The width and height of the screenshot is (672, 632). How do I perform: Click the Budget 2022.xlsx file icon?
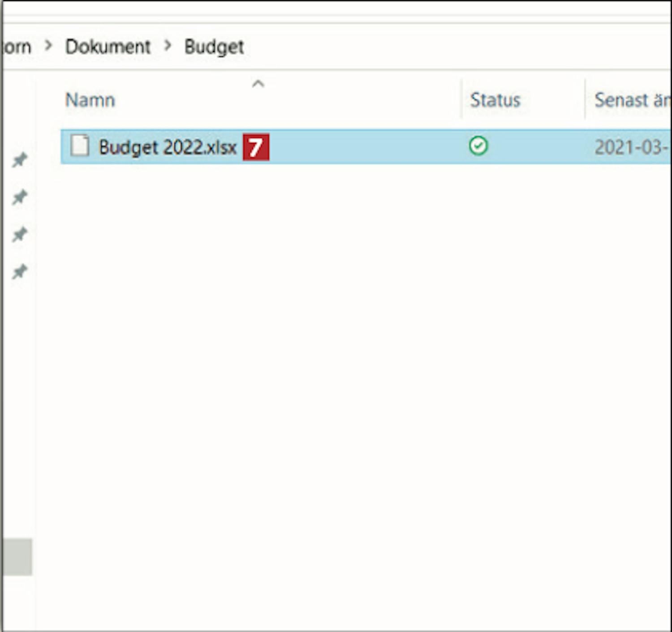click(x=80, y=146)
